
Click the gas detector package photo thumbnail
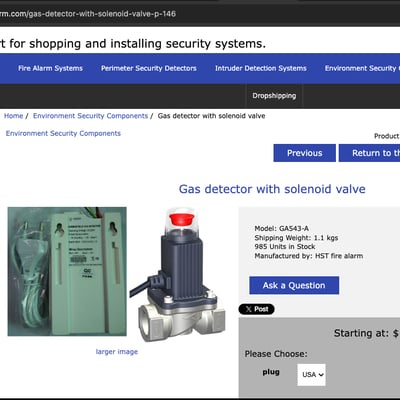[67, 271]
